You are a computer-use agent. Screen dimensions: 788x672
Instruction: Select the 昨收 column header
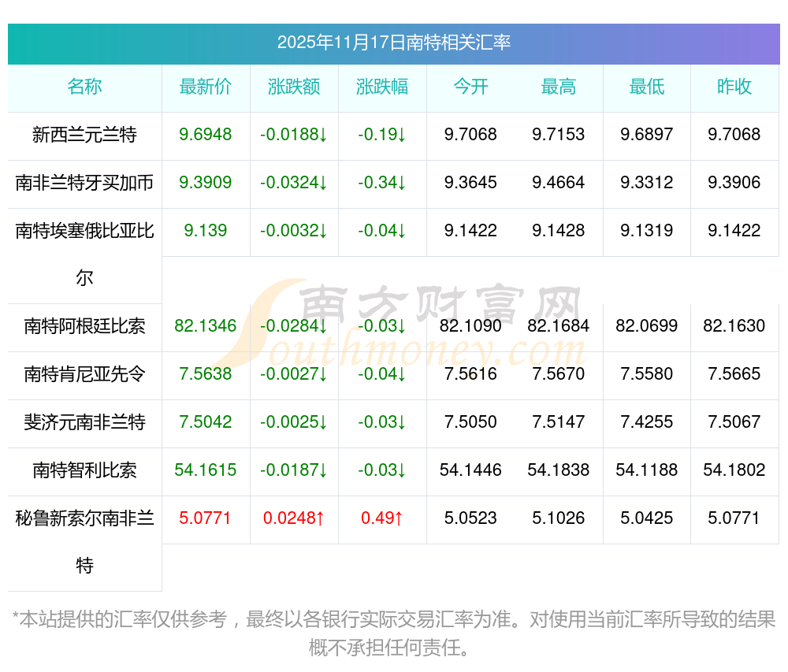pos(734,87)
